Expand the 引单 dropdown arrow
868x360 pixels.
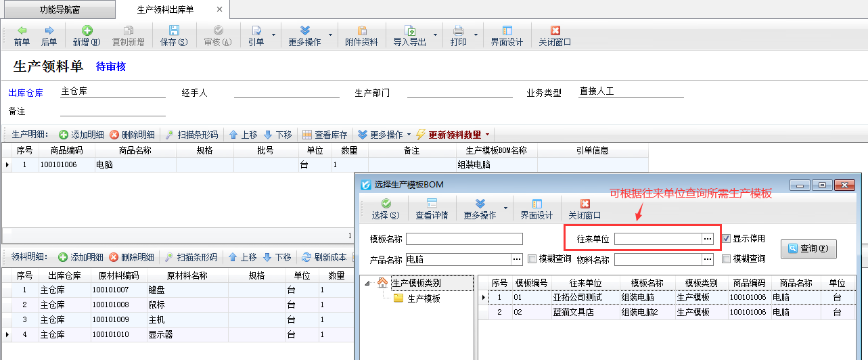(x=273, y=35)
